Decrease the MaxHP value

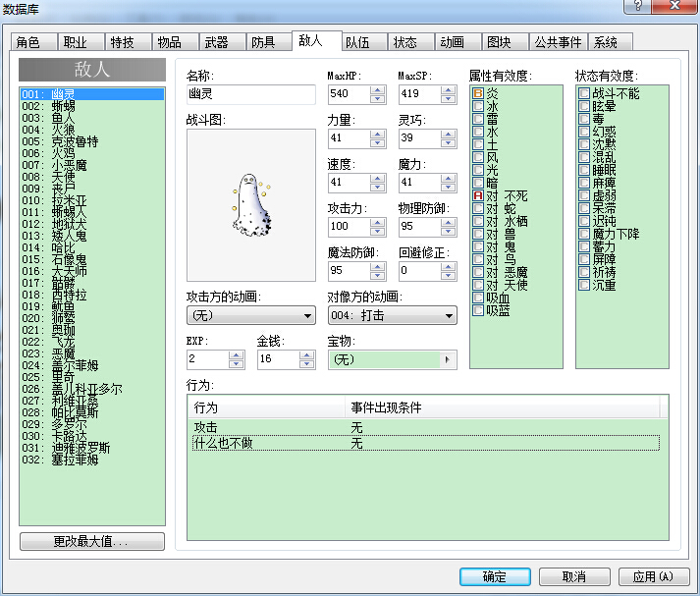(x=378, y=98)
